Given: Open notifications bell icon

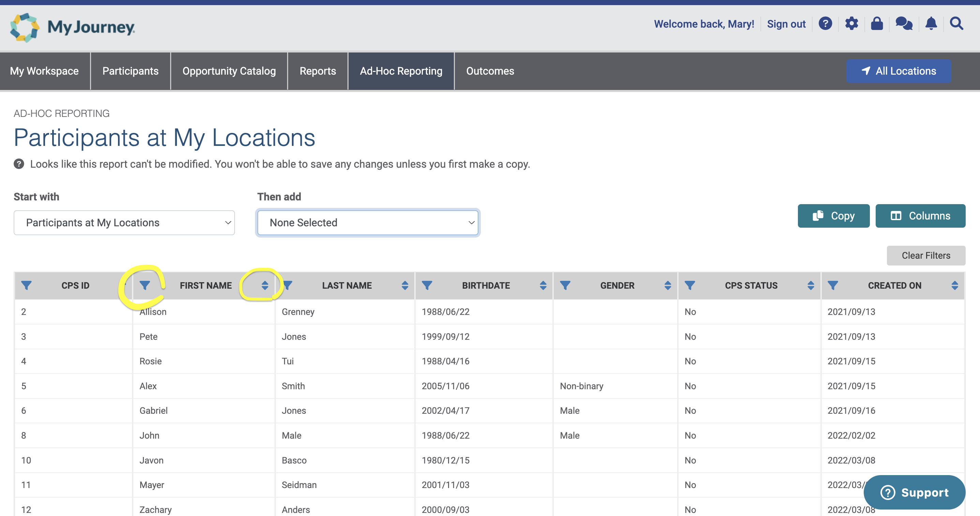Looking at the screenshot, I should (x=931, y=24).
